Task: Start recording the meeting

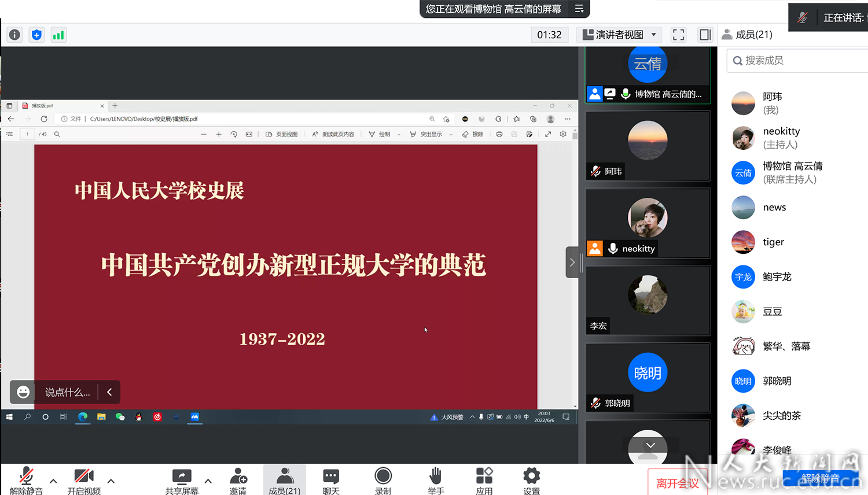Action: (x=383, y=481)
